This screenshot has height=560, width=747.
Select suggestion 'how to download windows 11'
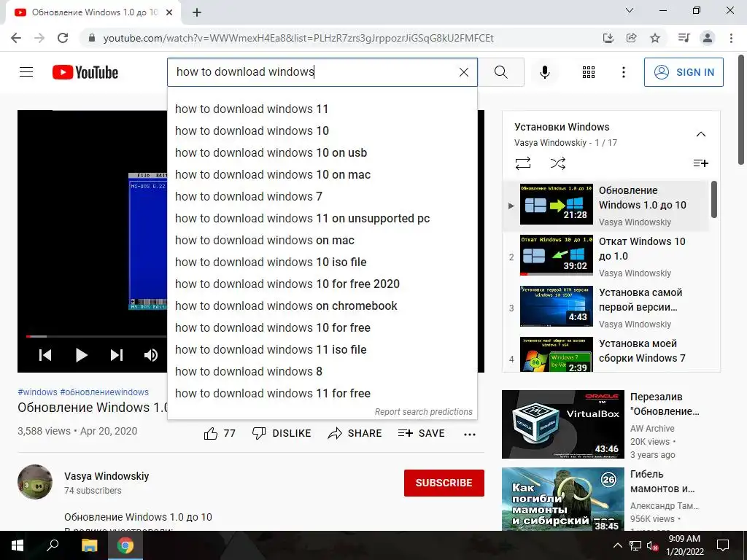click(322, 109)
